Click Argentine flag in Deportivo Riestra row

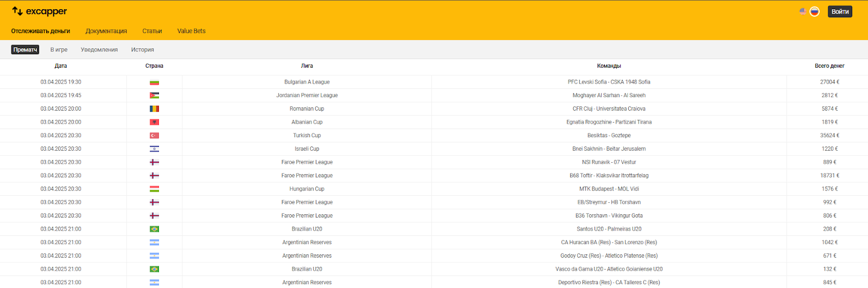(x=154, y=283)
